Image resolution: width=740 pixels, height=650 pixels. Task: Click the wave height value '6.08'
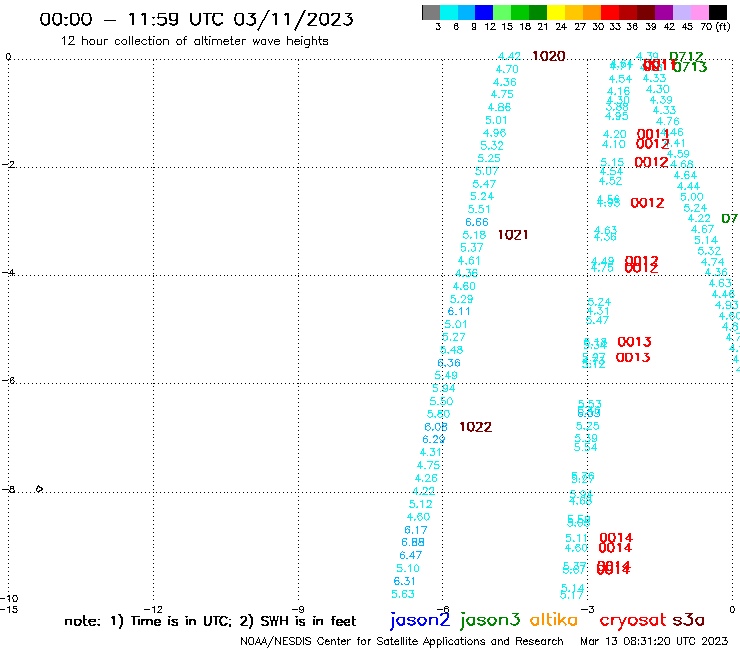pos(436,427)
